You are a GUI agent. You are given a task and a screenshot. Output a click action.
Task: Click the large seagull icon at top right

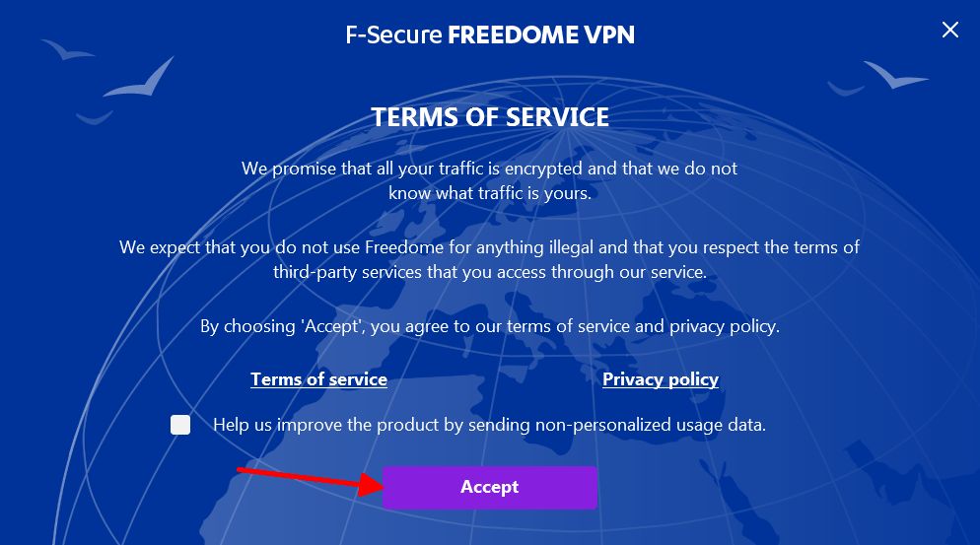895,75
